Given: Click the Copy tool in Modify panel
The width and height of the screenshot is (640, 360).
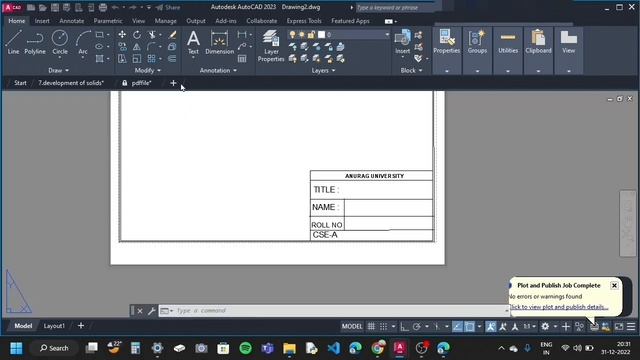Looking at the screenshot, I should (122, 47).
